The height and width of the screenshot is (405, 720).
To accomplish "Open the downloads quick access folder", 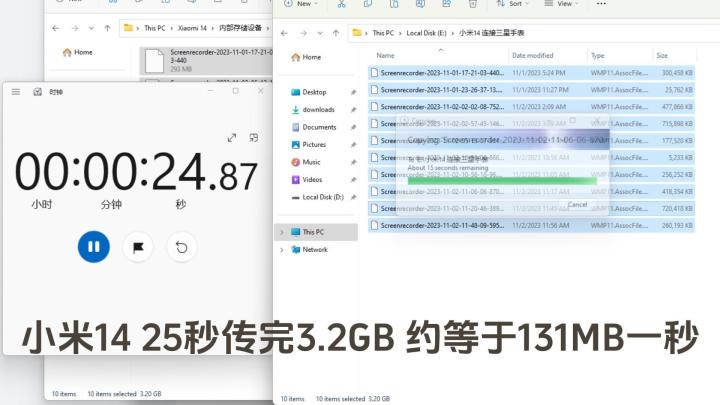I will point(313,110).
